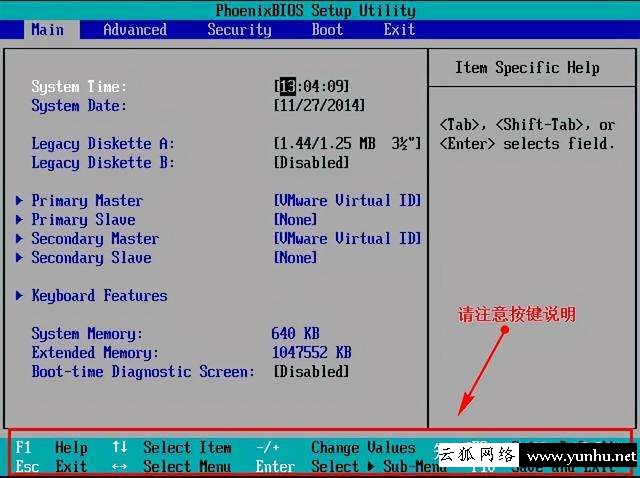Select the Legacy Diskette A label
The width and height of the screenshot is (640, 478).
(x=103, y=144)
